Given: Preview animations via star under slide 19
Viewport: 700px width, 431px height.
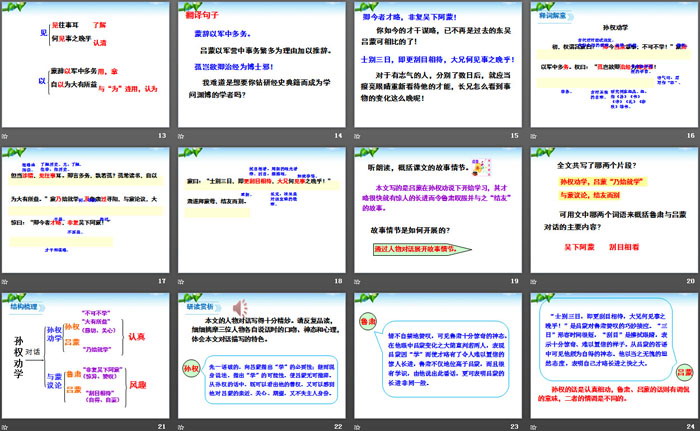Looking at the screenshot, I should pos(357,281).
